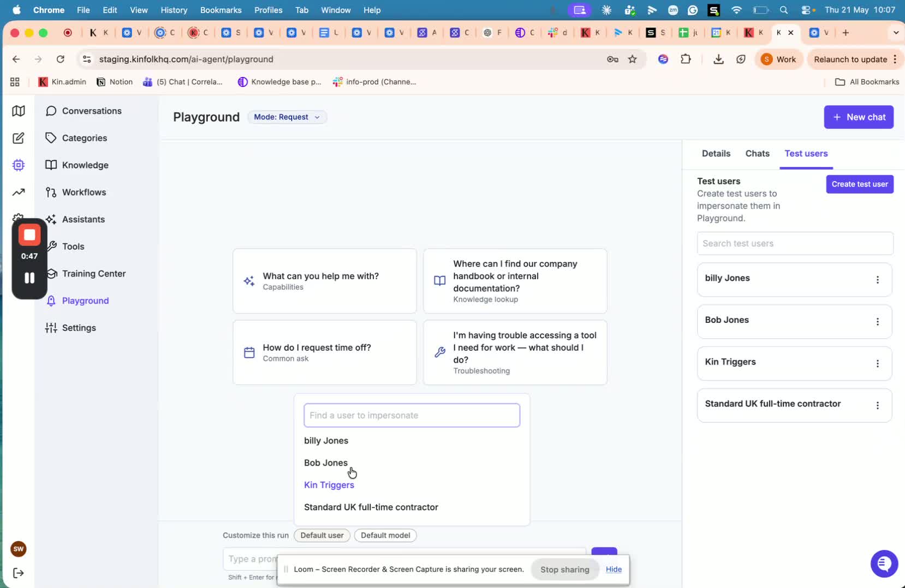This screenshot has height=588, width=905.
Task: Choose the What can you help me with card
Action: [x=325, y=281]
